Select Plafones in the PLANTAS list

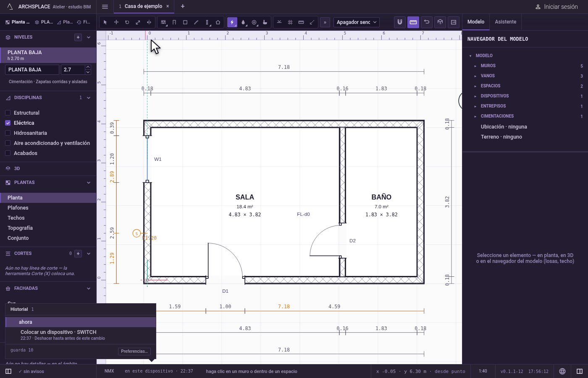18,208
